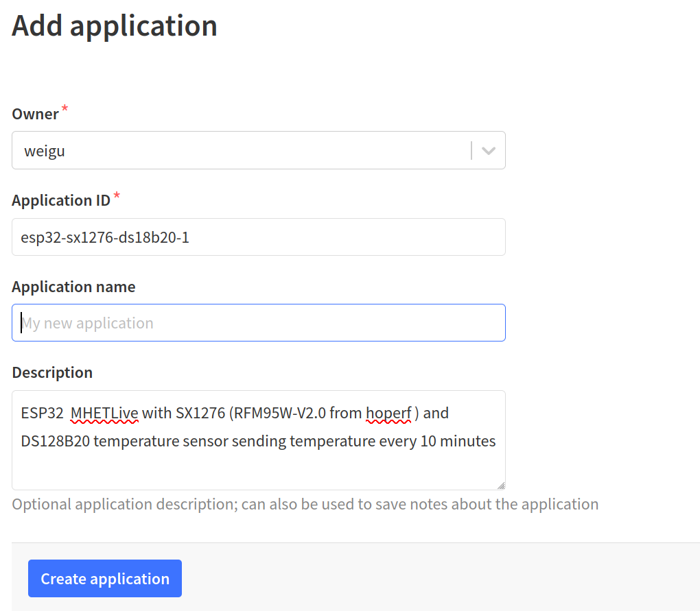Click the misspelled word MHETLive in description
The height and width of the screenshot is (611, 700).
click(104, 414)
